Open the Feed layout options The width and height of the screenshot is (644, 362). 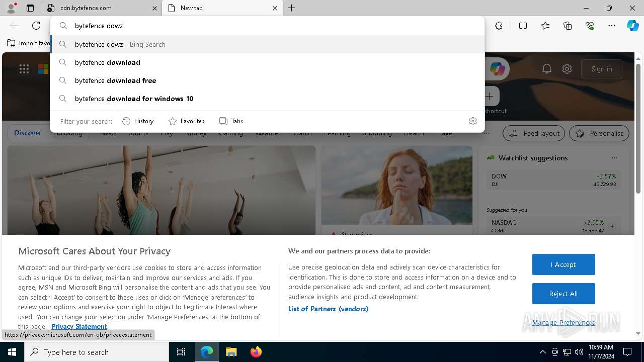click(534, 133)
